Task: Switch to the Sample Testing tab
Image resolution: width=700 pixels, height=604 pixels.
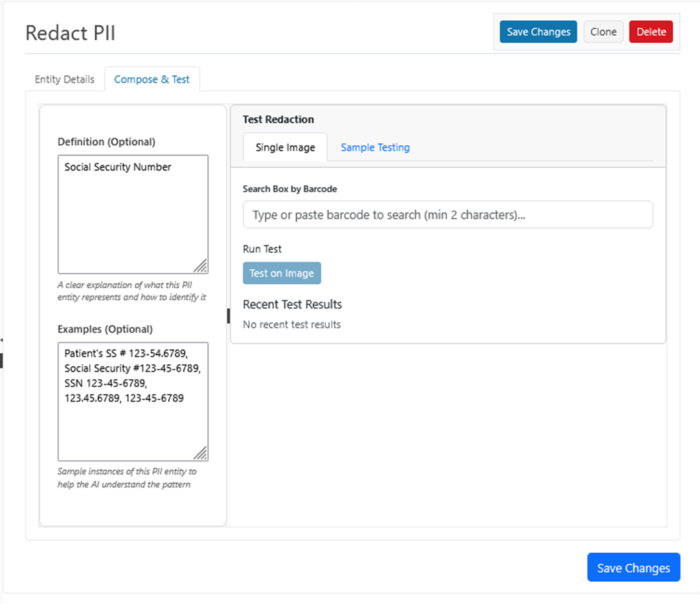Action: [x=375, y=147]
